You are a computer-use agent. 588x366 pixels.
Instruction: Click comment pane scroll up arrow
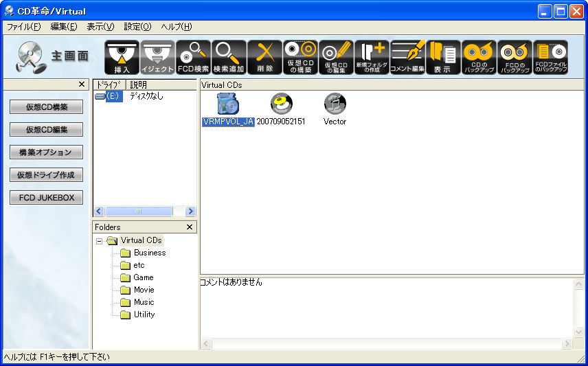(x=579, y=284)
